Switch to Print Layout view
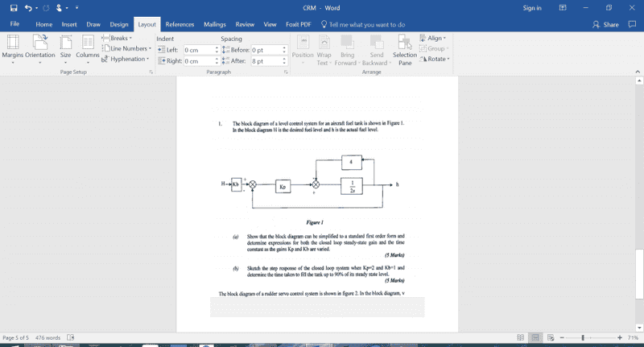 pos(535,337)
